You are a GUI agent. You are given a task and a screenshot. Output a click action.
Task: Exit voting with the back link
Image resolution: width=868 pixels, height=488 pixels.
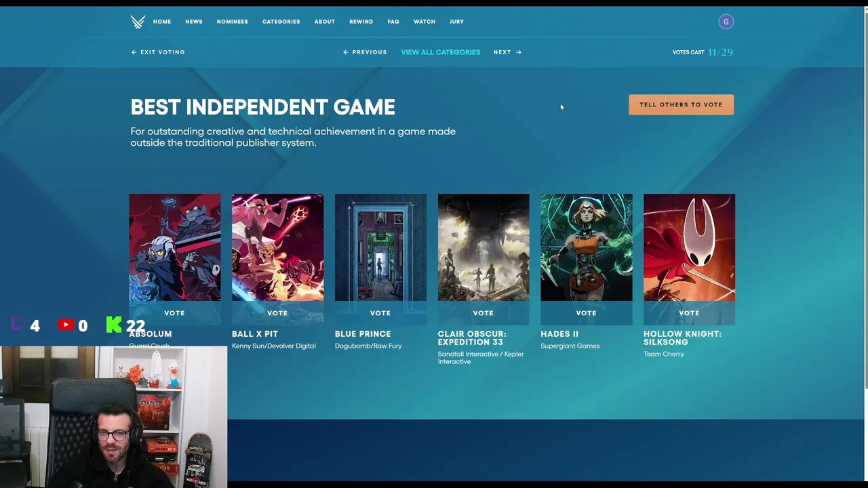coord(158,52)
